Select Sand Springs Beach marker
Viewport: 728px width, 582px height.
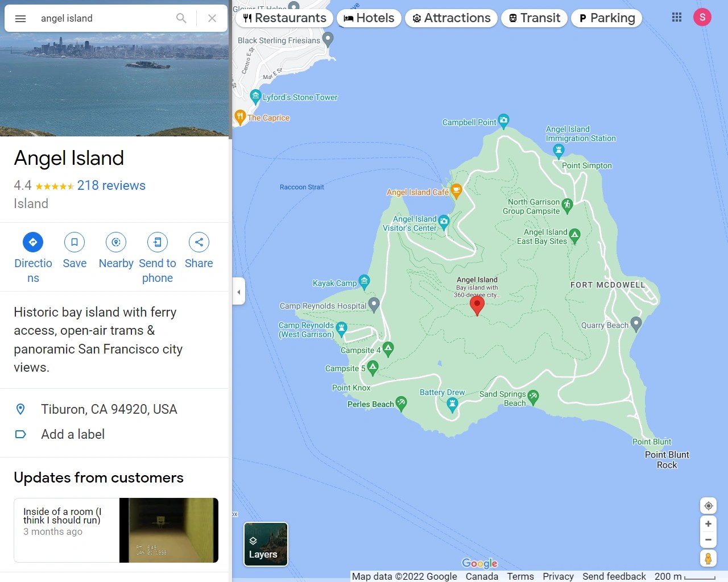533,397
